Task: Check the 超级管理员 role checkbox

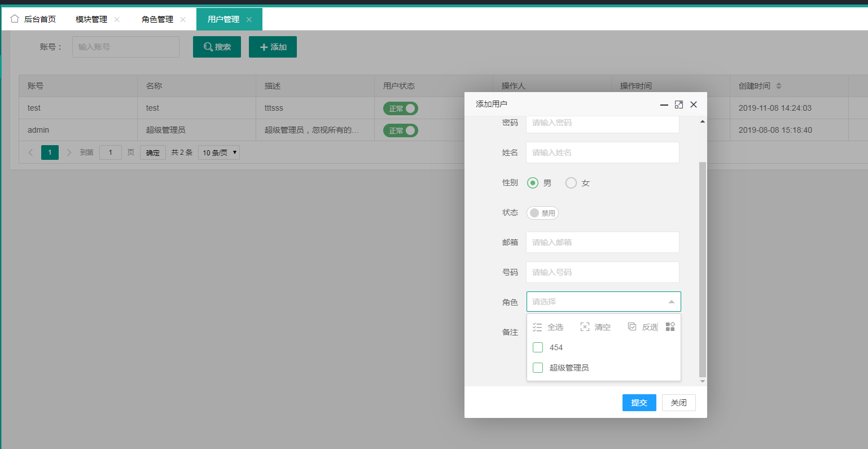Action: coord(538,368)
